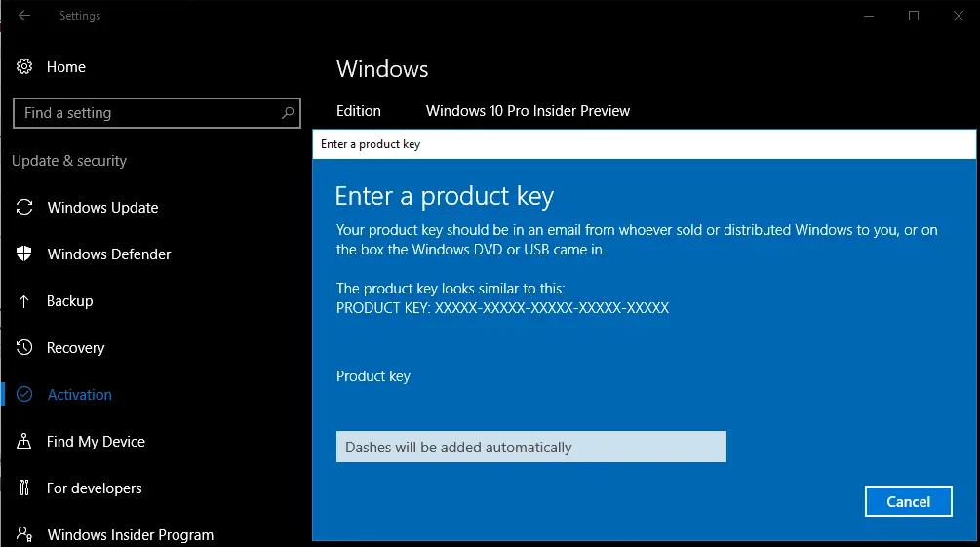The height and width of the screenshot is (547, 980).
Task: Click the back arrow in Settings
Action: 24,16
